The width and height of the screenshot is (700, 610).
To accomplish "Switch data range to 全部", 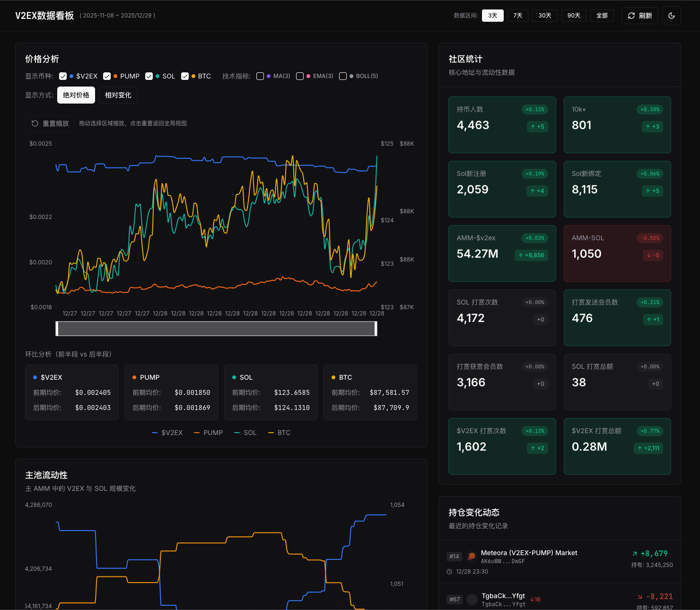I will [x=602, y=16].
